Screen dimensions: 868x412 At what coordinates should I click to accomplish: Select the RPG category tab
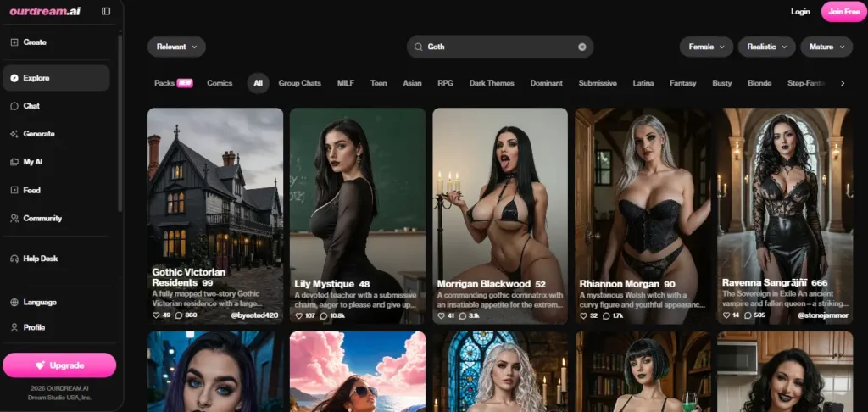click(445, 83)
